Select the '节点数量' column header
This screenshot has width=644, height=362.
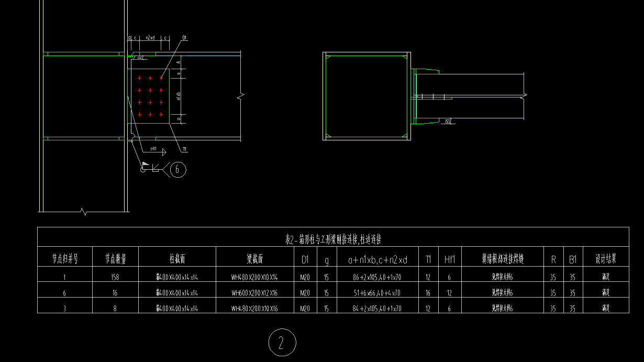click(115, 259)
